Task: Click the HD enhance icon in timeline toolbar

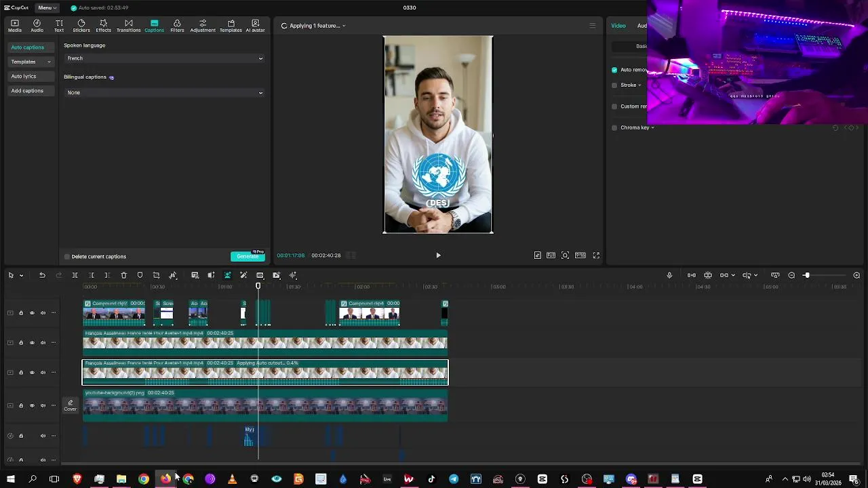Action: 260,275
